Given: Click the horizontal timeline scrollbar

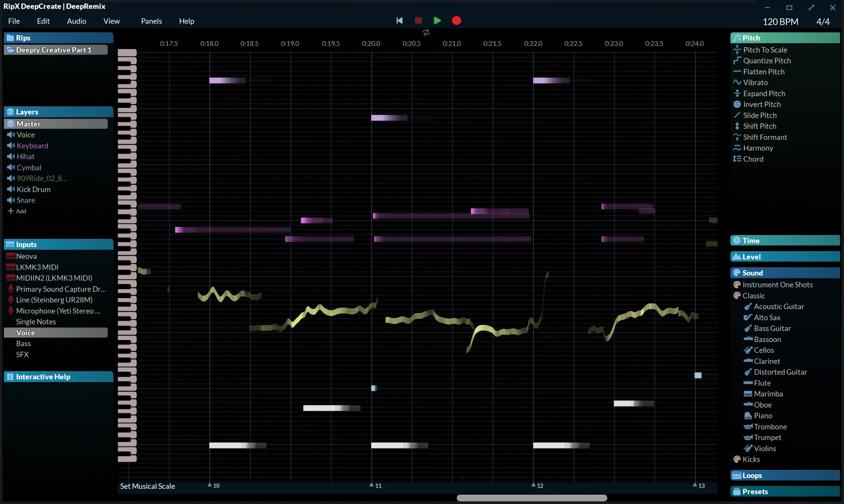Looking at the screenshot, I should tap(532, 498).
